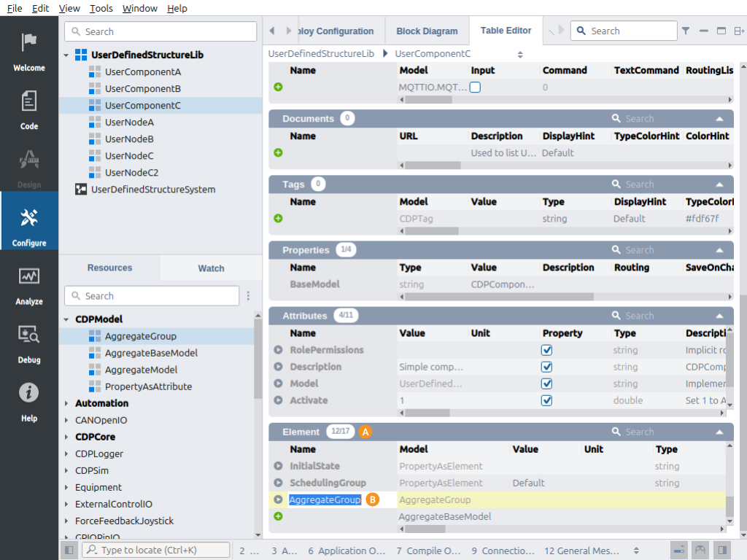Toggle the left sidebar in status bar
The width and height of the screenshot is (747, 560).
coord(69,551)
